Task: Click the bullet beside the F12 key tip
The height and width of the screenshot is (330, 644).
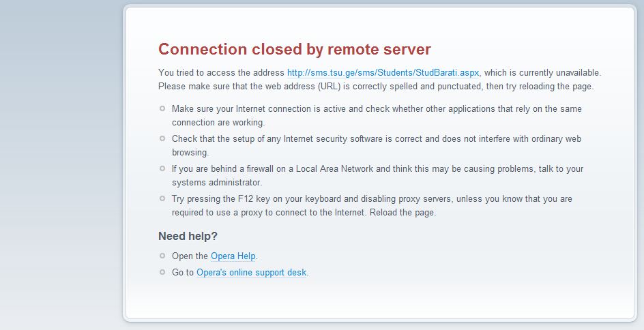Action: 162,198
